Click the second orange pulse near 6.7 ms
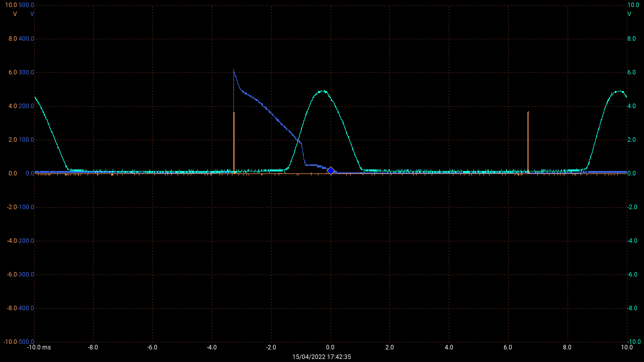Viewport: 644px width, 362px height. click(x=528, y=143)
